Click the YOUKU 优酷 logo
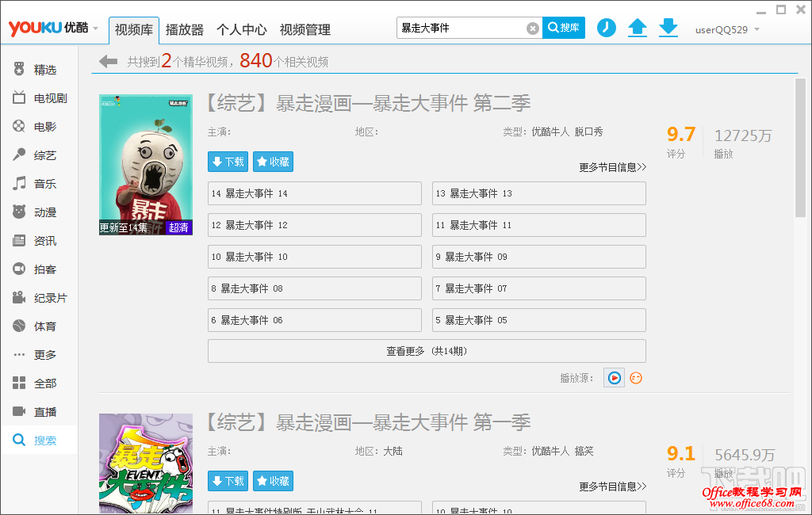 click(x=48, y=28)
